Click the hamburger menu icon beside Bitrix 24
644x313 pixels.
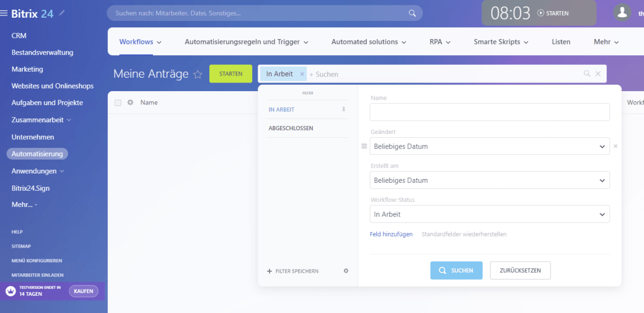coord(5,14)
